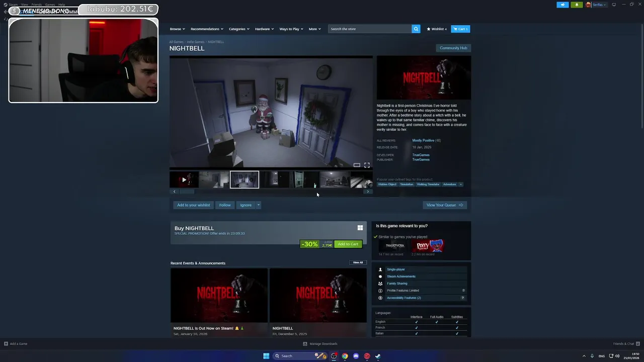Expand the Ways to Play menu
The height and width of the screenshot is (362, 644).
click(x=291, y=29)
